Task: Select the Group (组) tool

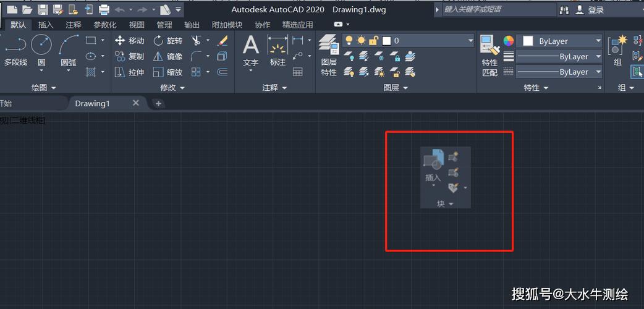Action: click(617, 50)
